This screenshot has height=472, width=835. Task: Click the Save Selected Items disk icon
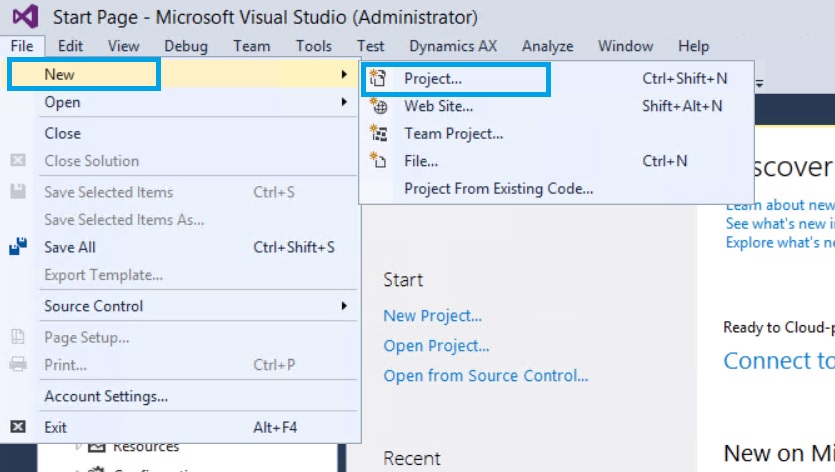(x=18, y=191)
